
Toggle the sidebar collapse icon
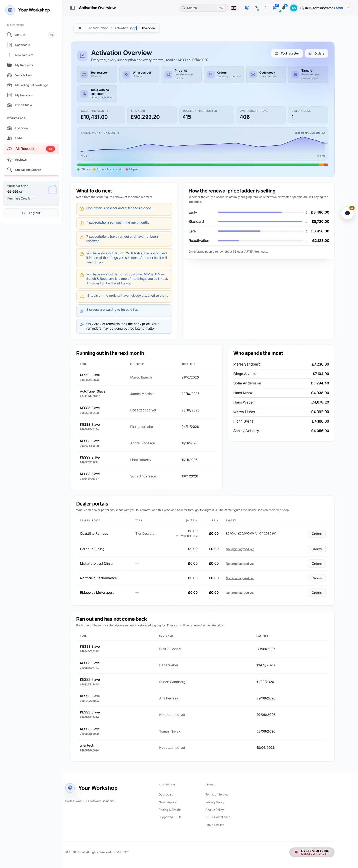(72, 8)
